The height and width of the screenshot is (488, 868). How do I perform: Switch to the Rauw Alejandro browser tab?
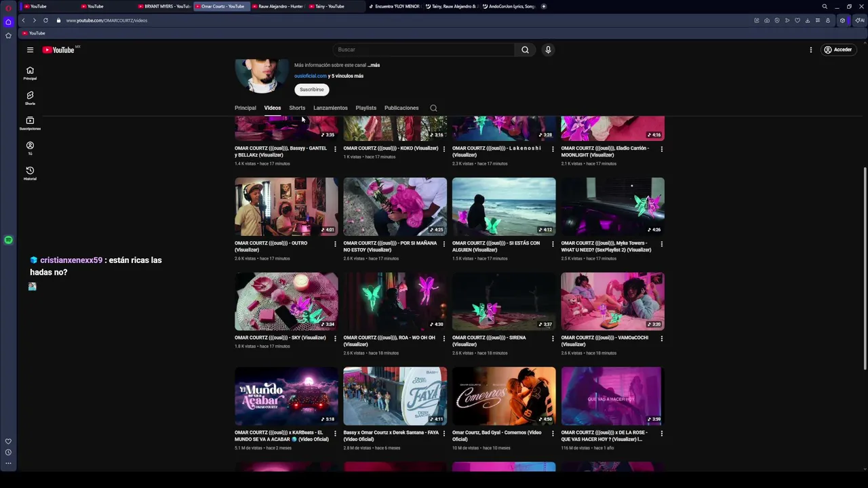tap(280, 6)
